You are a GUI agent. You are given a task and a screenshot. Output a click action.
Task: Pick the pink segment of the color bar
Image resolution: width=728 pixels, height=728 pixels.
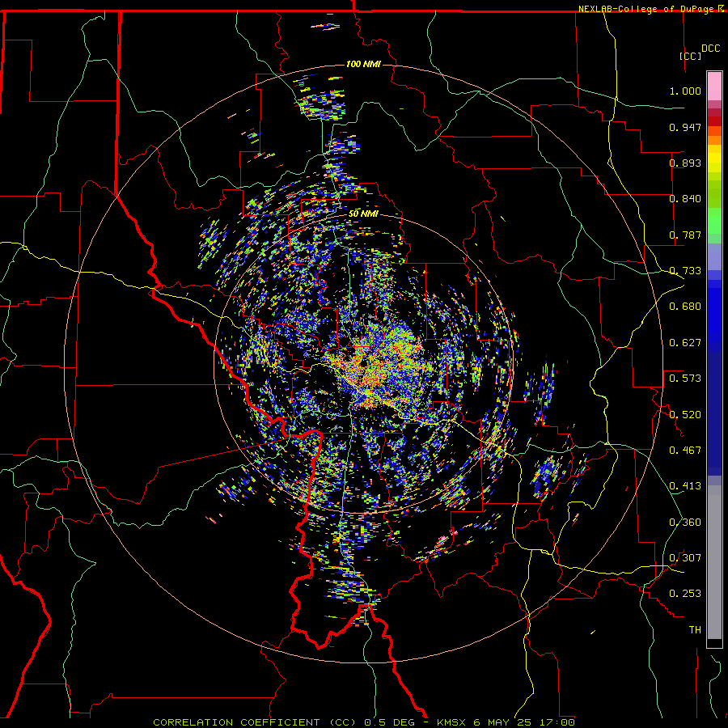[x=714, y=87]
